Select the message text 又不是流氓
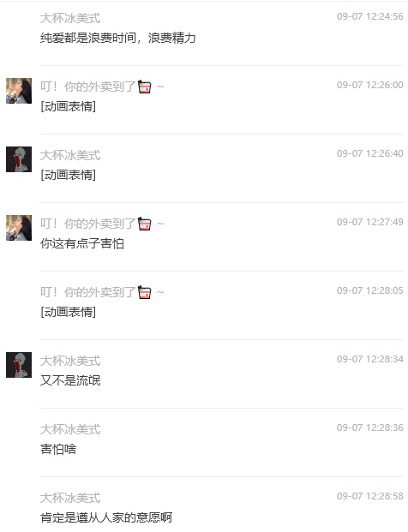This screenshot has height=532, width=408. (x=70, y=380)
